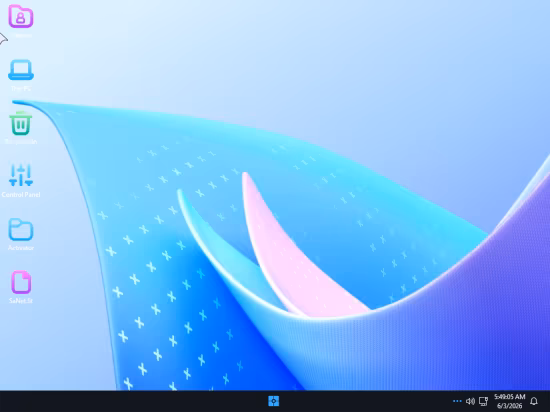550x412 pixels.
Task: Open the taskbar clock and date
Action: 510,401
